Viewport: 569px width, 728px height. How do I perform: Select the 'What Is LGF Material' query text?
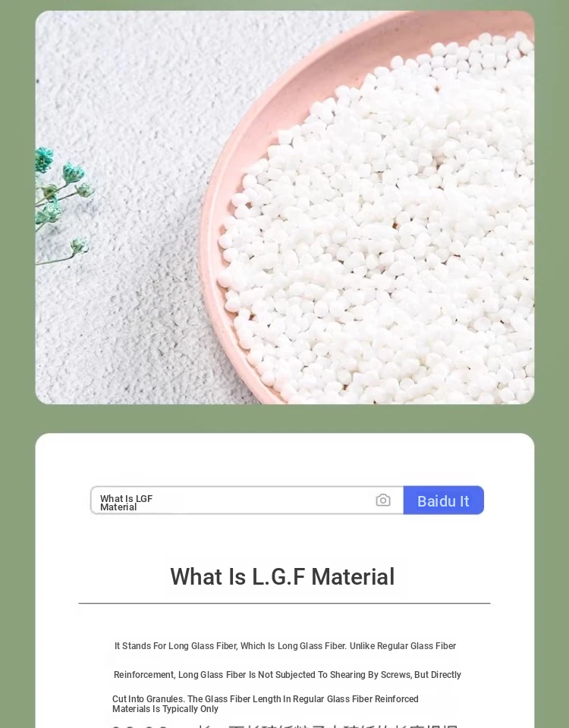pos(127,503)
